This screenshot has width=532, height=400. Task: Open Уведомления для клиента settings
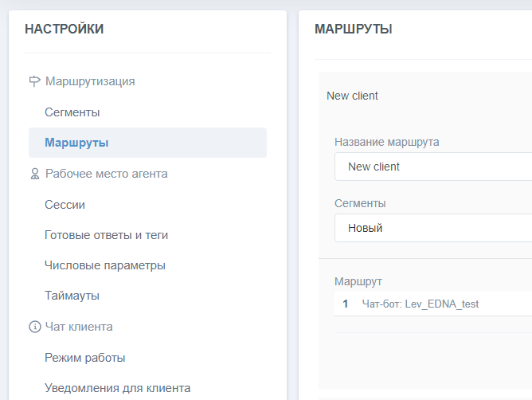(117, 388)
